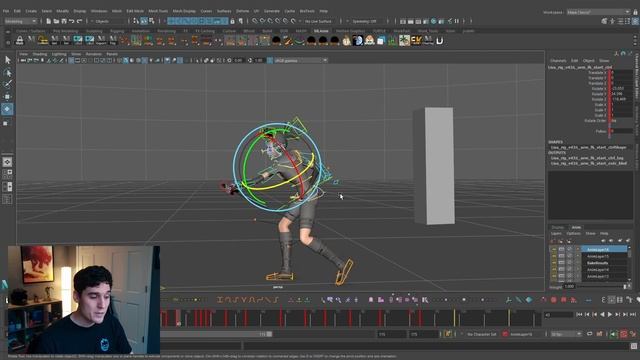Screen dimensions: 640x360
Task: Click the New Scene icon
Action: pyautogui.click(x=49, y=21)
